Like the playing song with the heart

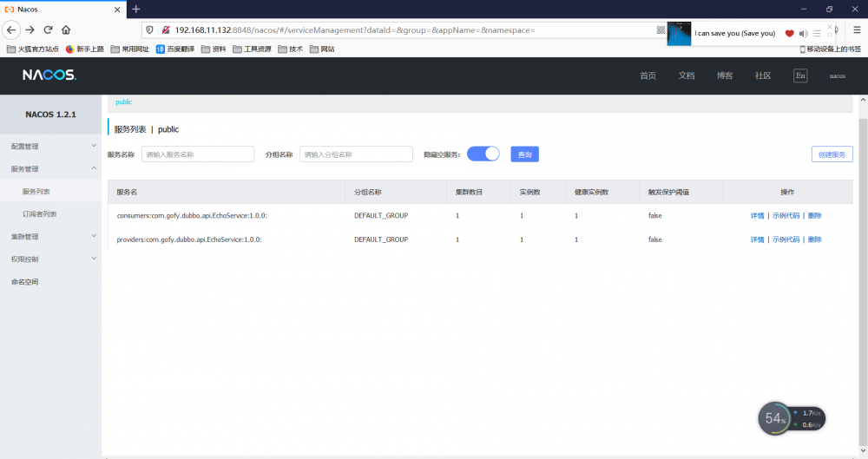(x=789, y=33)
